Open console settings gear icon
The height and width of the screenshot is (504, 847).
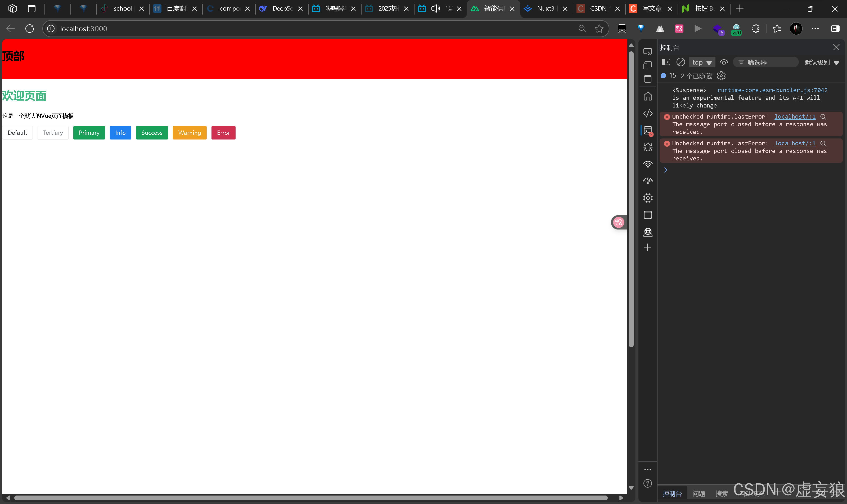pyautogui.click(x=721, y=76)
